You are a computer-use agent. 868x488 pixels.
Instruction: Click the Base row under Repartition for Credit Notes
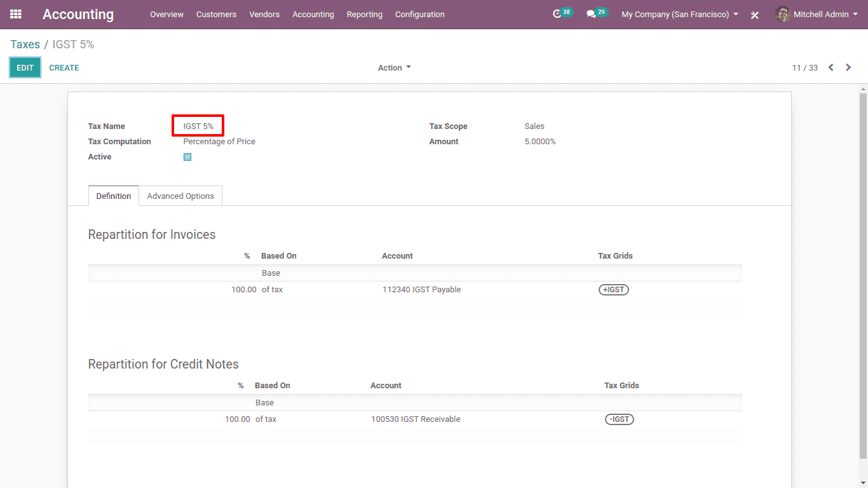[x=415, y=403]
